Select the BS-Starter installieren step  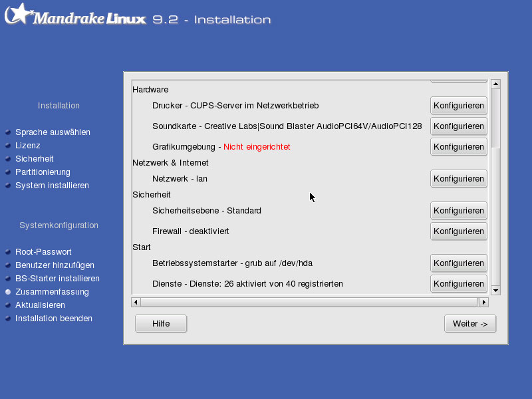point(57,279)
